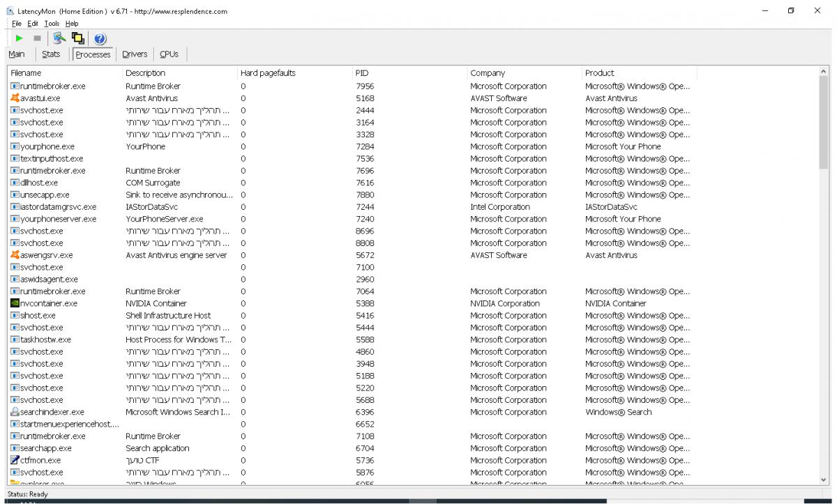Viewport: 837px width, 504px height.
Task: Click the icon beside unsecapp.exe
Action: (15, 194)
